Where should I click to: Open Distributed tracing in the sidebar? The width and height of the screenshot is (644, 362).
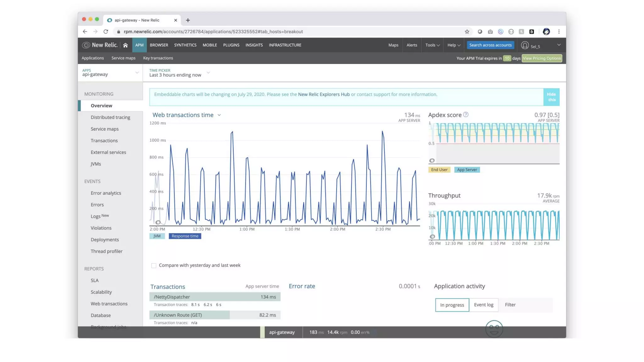click(x=110, y=117)
